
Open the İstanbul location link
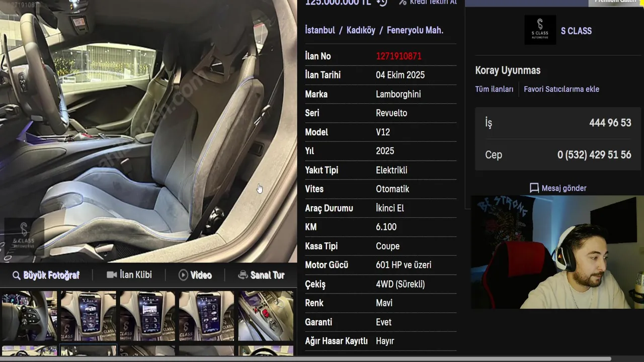(320, 30)
